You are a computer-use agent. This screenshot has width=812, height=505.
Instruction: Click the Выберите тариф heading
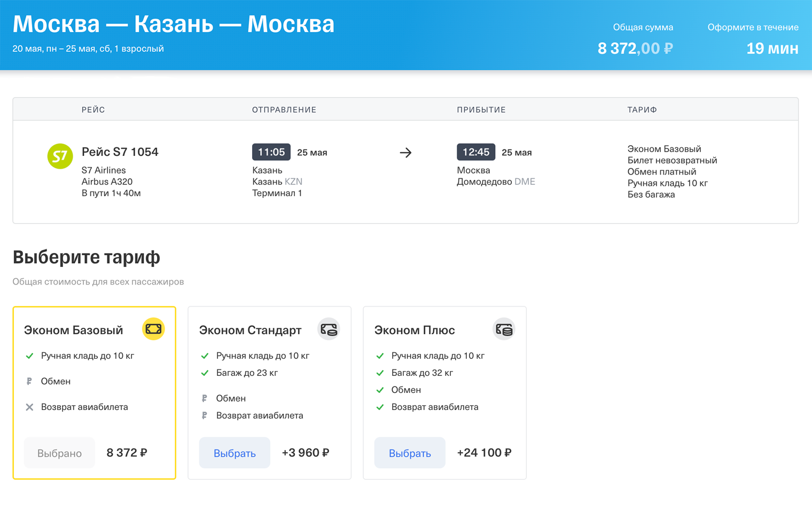pos(87,257)
